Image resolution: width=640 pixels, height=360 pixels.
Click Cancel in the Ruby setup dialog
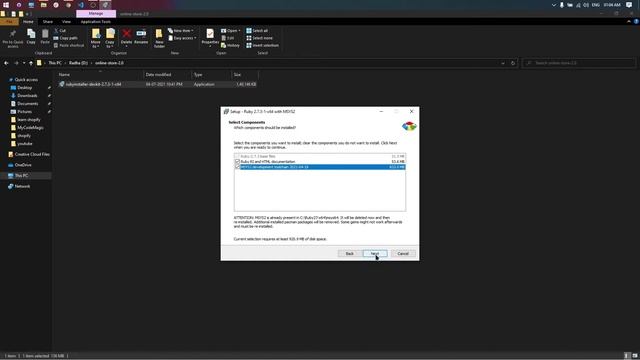403,253
